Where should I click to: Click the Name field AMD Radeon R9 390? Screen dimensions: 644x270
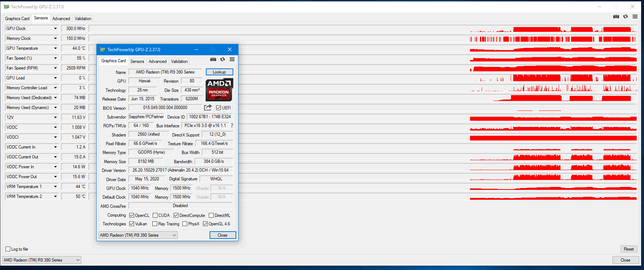point(165,72)
